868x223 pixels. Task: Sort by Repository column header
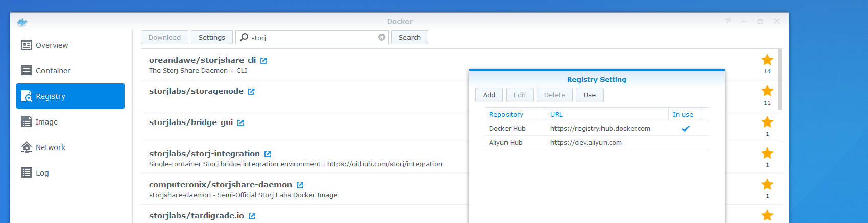tap(515, 114)
